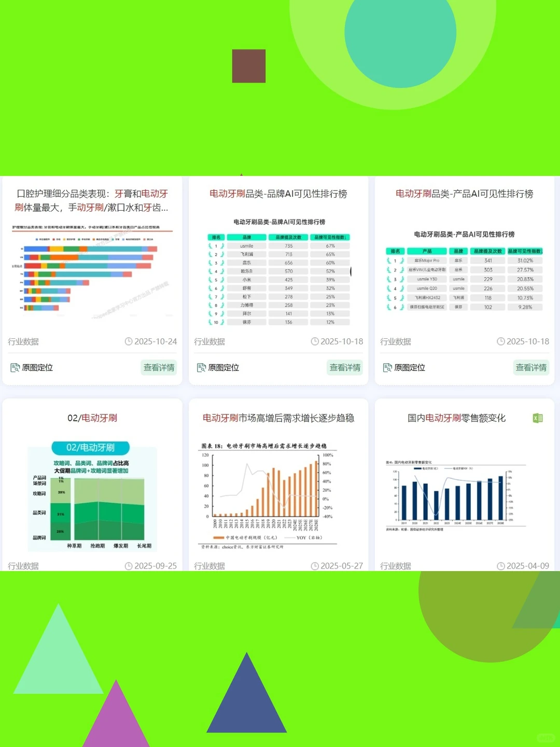Click the Excel icon beside 国内电动牙刷零售额变化 title
The width and height of the screenshot is (560, 747).
[537, 418]
